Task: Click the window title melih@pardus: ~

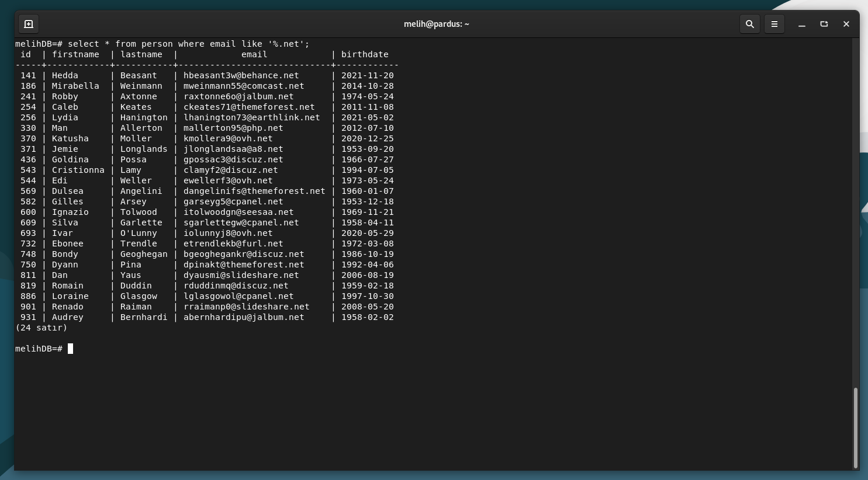Action: click(x=437, y=24)
